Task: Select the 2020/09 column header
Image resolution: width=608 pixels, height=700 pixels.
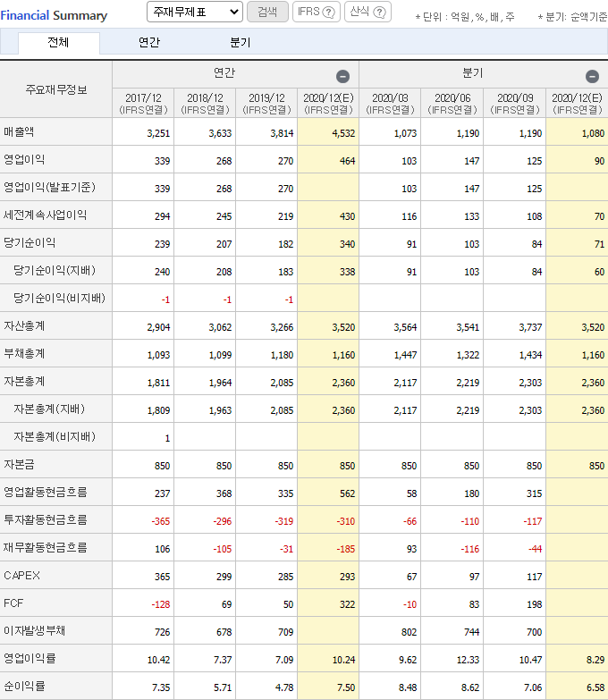Action: (x=515, y=104)
